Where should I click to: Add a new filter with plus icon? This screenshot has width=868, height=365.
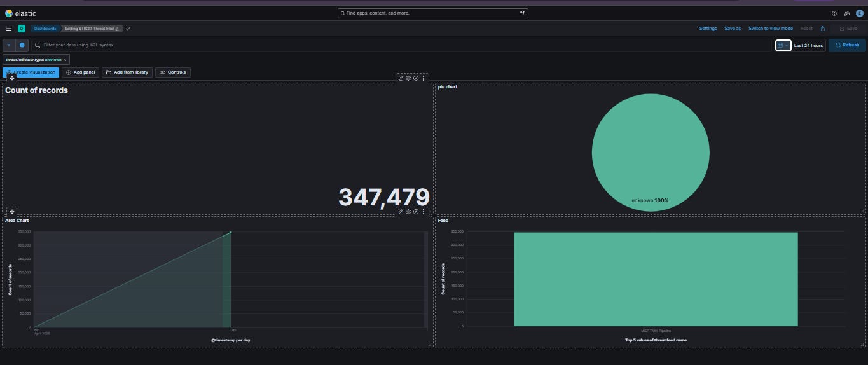(22, 45)
